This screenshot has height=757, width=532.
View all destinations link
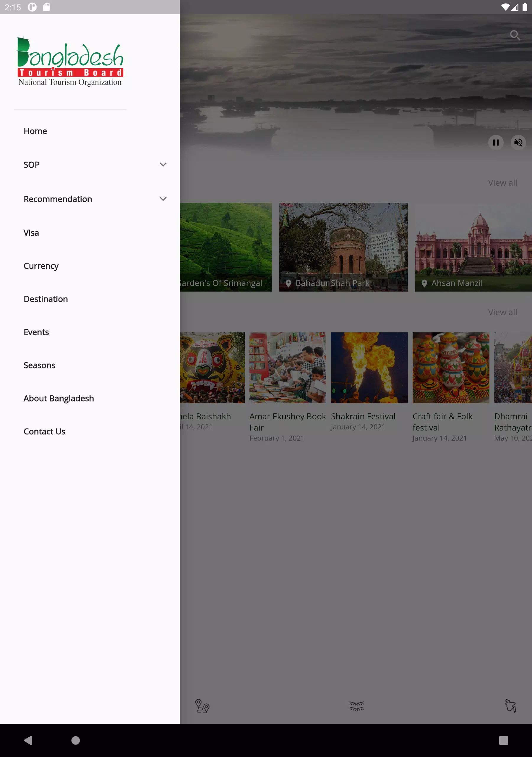(x=502, y=183)
